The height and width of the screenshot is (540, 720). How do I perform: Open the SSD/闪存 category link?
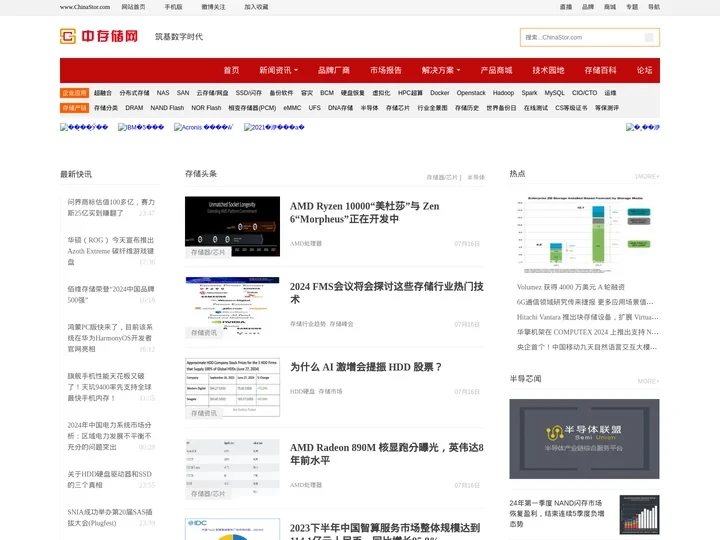(x=248, y=93)
